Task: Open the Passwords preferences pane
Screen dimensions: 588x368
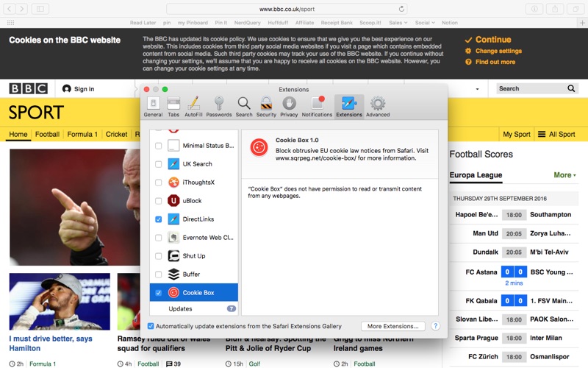Action: pos(219,107)
